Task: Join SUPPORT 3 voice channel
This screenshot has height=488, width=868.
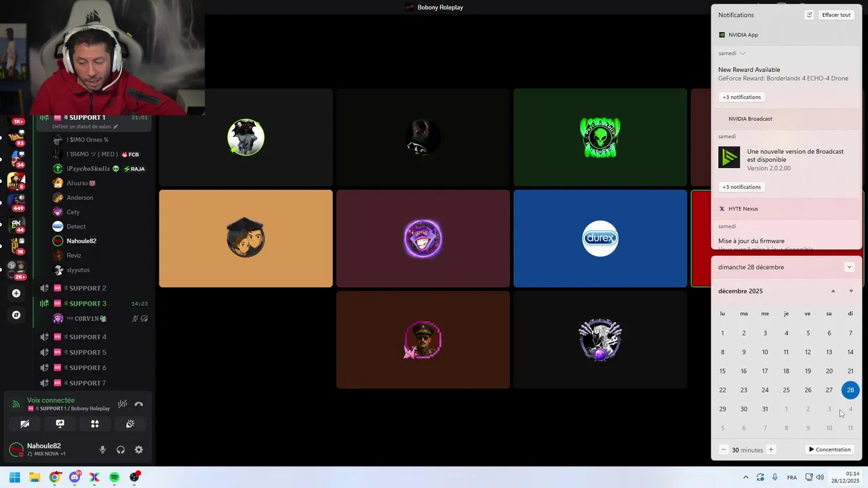Action: pyautogui.click(x=94, y=304)
